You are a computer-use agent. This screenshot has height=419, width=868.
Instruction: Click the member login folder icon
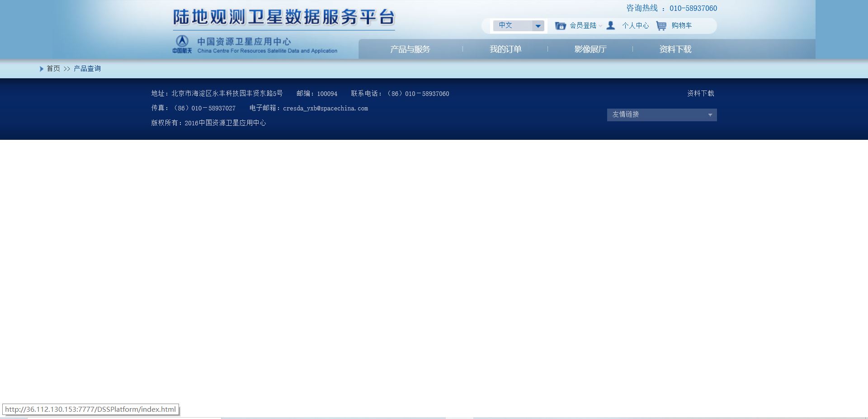point(560,26)
